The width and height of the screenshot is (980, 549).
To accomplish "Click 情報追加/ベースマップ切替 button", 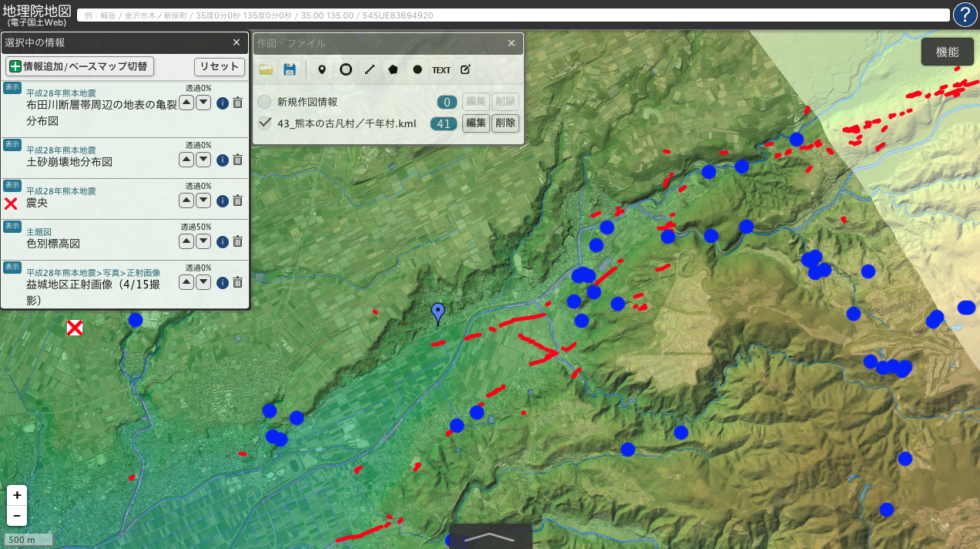I will pos(80,66).
